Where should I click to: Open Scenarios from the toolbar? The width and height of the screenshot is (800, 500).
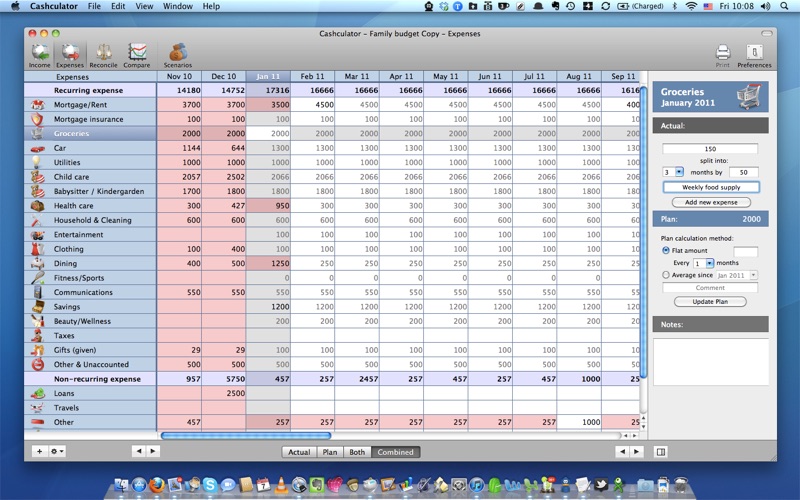pyautogui.click(x=177, y=54)
